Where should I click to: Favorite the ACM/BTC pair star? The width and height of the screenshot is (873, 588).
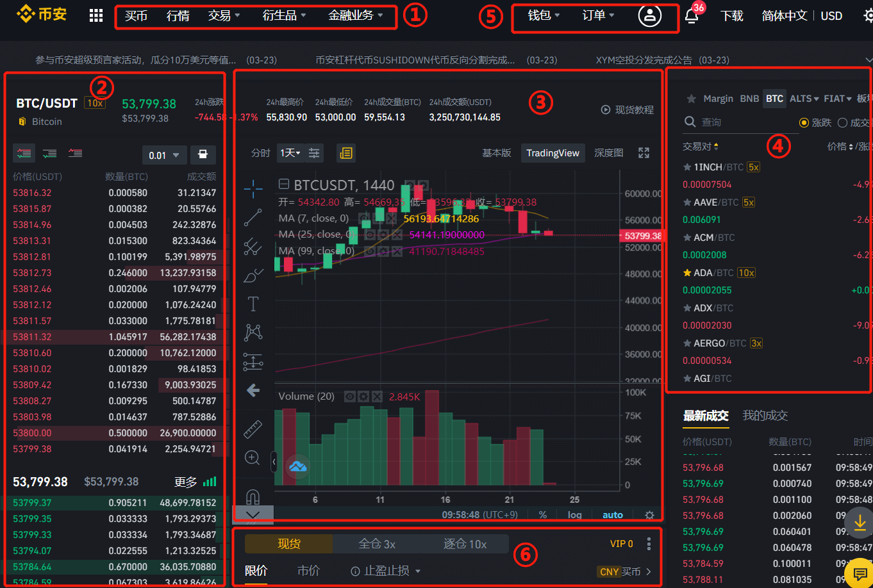(687, 238)
